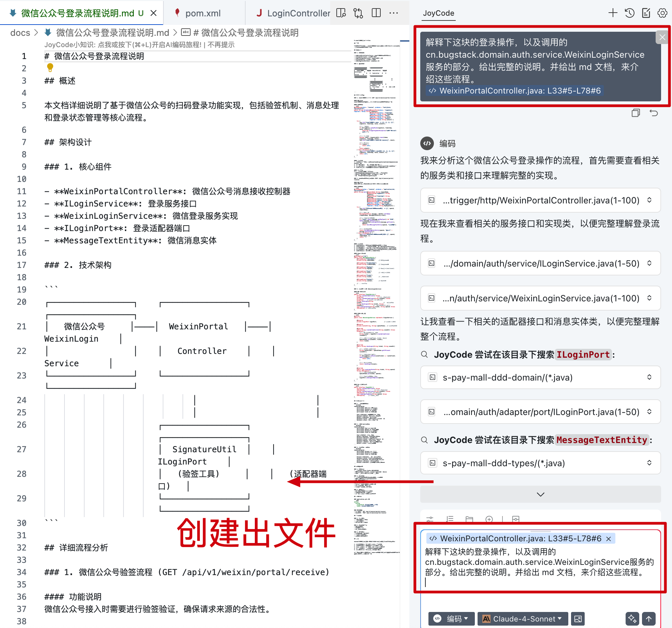This screenshot has height=628, width=672.
Task: Expand the ILoginService.java(1-50) result block
Action: 649,263
